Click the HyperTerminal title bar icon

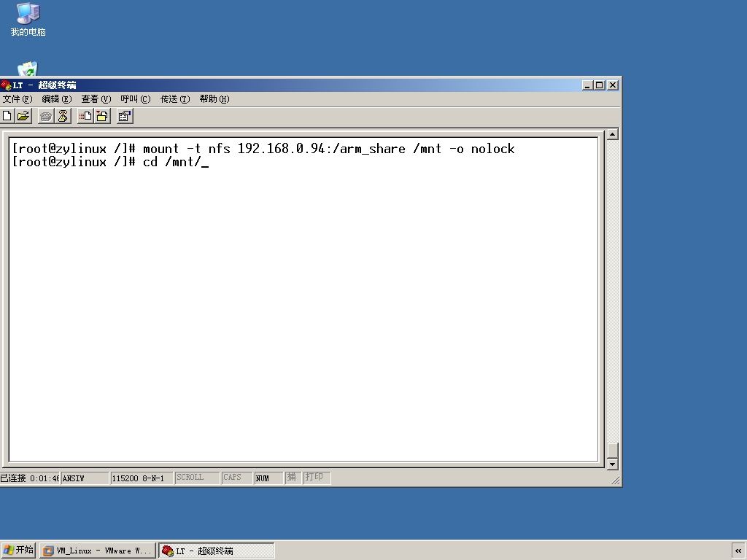pos(6,85)
